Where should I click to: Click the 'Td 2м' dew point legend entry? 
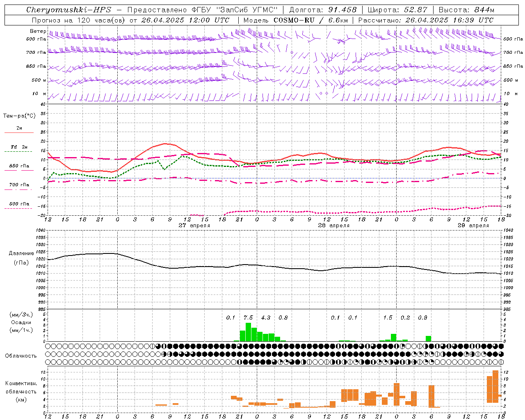(x=19, y=147)
